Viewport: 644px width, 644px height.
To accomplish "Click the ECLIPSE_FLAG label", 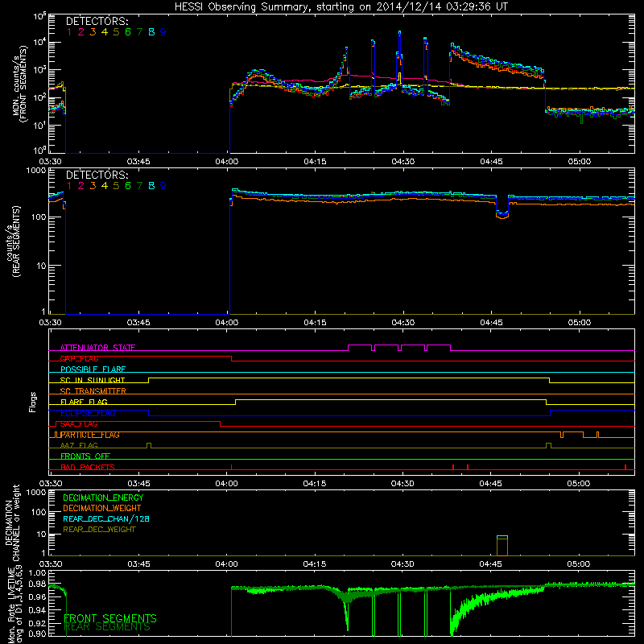I will click(88, 413).
